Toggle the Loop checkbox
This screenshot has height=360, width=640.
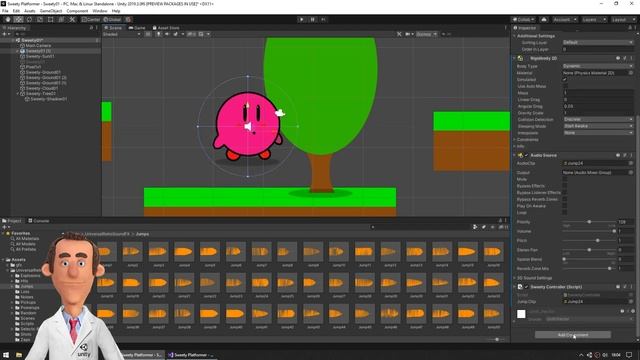coord(565,212)
